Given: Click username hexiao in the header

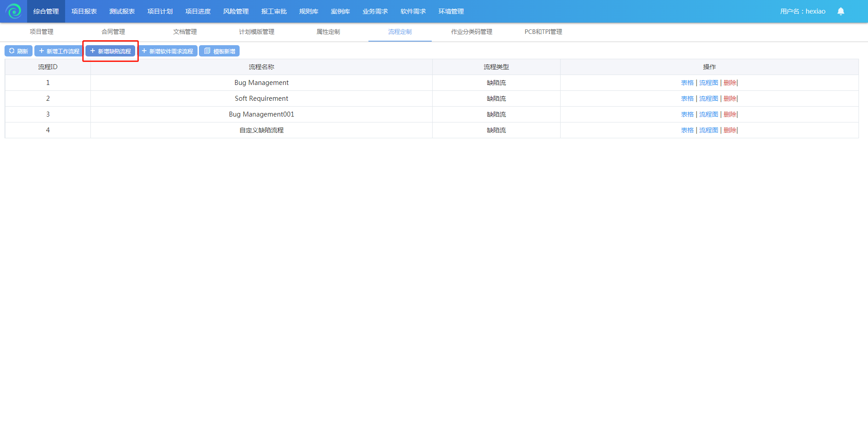Looking at the screenshot, I should (802, 11).
